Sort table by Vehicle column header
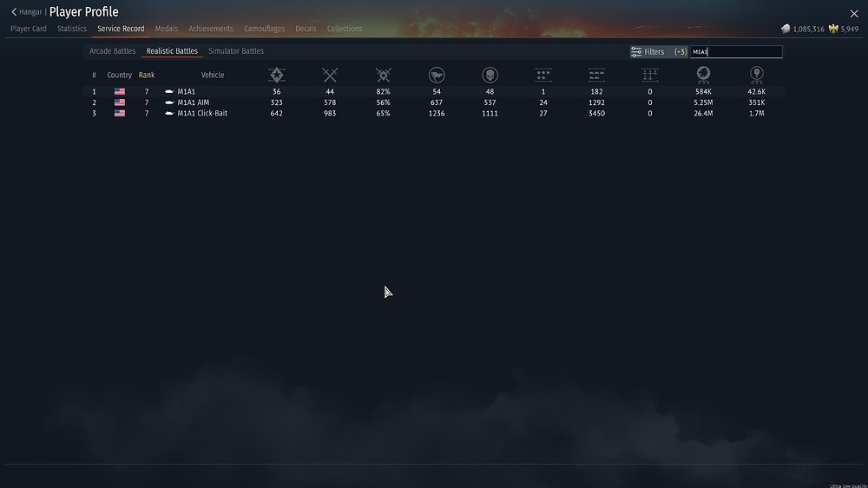 click(213, 75)
